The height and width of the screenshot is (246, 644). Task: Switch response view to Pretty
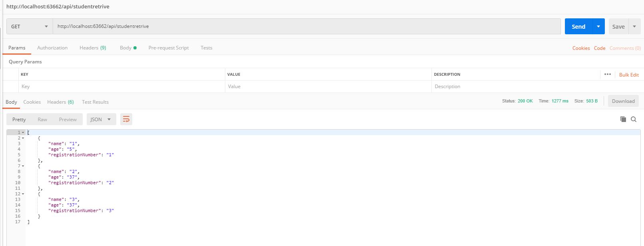[x=19, y=119]
